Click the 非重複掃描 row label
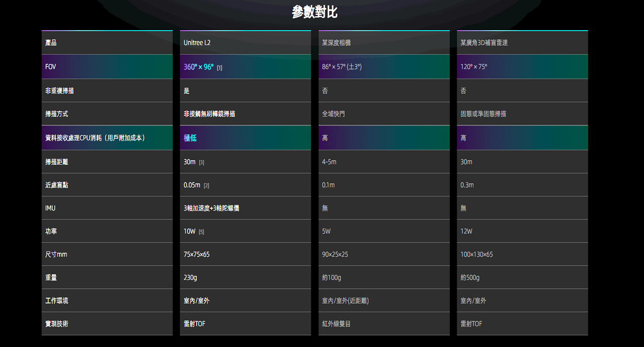Screen dimensions: 644x347 click(59, 91)
